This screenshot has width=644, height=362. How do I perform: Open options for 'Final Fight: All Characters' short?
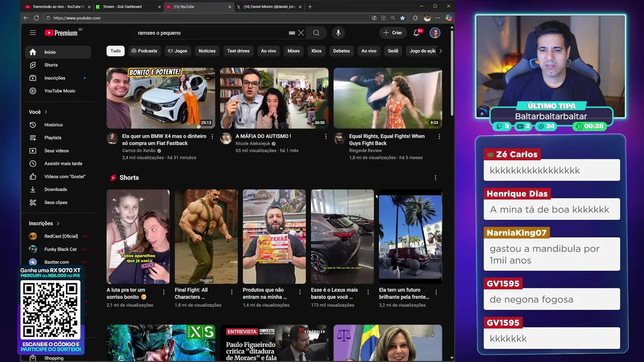click(231, 292)
